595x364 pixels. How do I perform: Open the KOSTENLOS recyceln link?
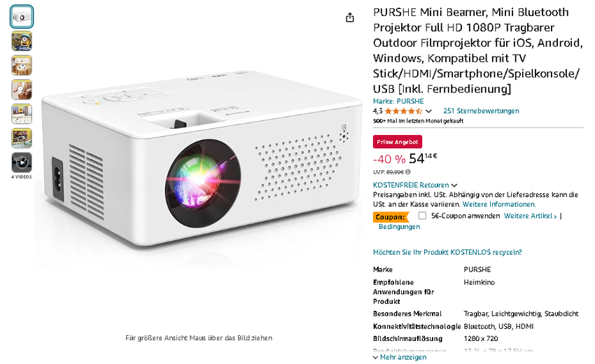(x=447, y=252)
